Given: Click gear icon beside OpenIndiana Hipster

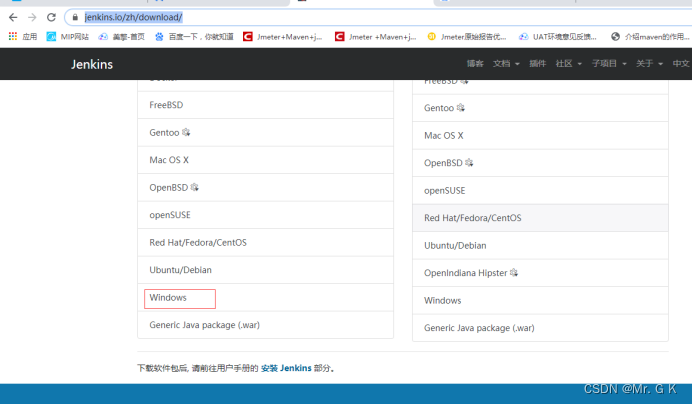Looking at the screenshot, I should click(514, 273).
